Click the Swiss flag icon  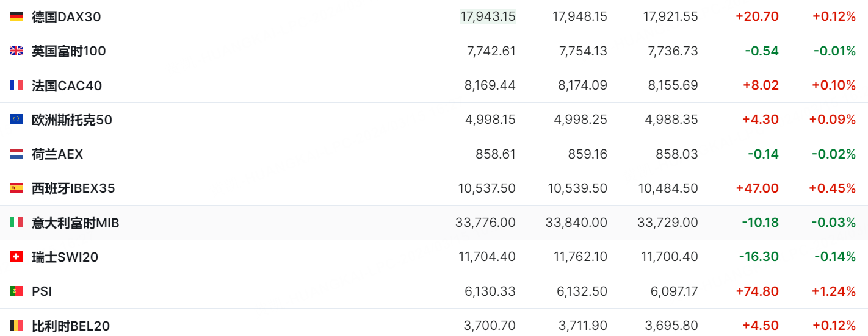coord(16,257)
